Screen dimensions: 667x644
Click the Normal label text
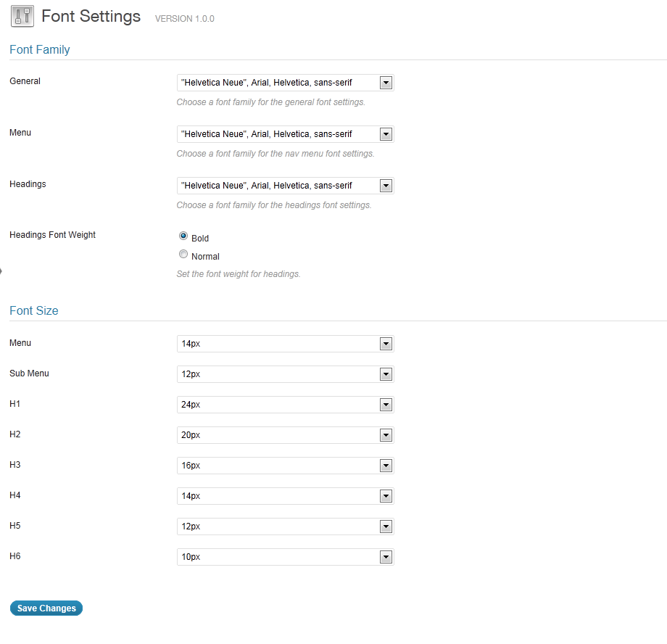205,257
